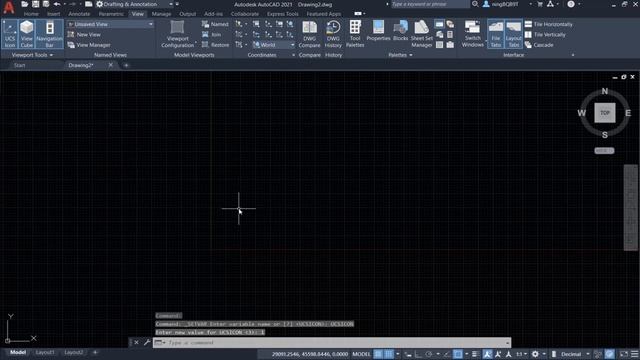Click the Open file quick access icon

tap(24, 4)
